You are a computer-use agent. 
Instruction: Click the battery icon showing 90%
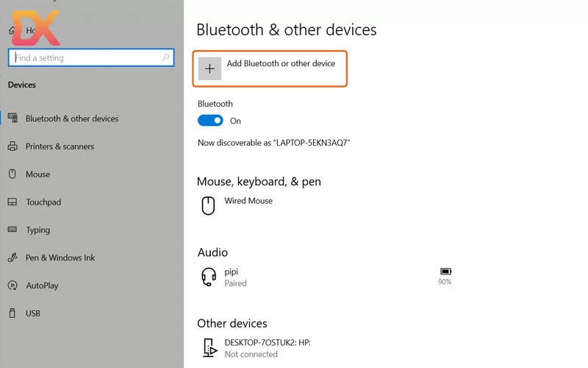pyautogui.click(x=445, y=271)
